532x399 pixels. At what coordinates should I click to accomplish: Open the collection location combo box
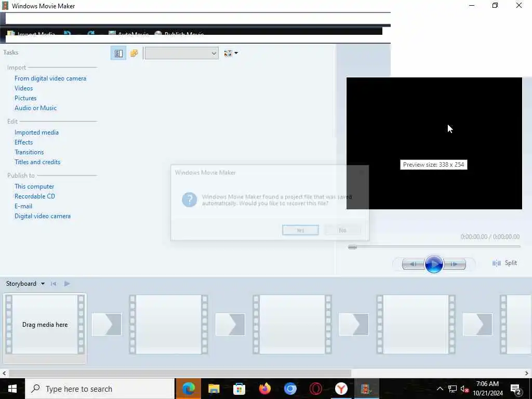tap(181, 54)
